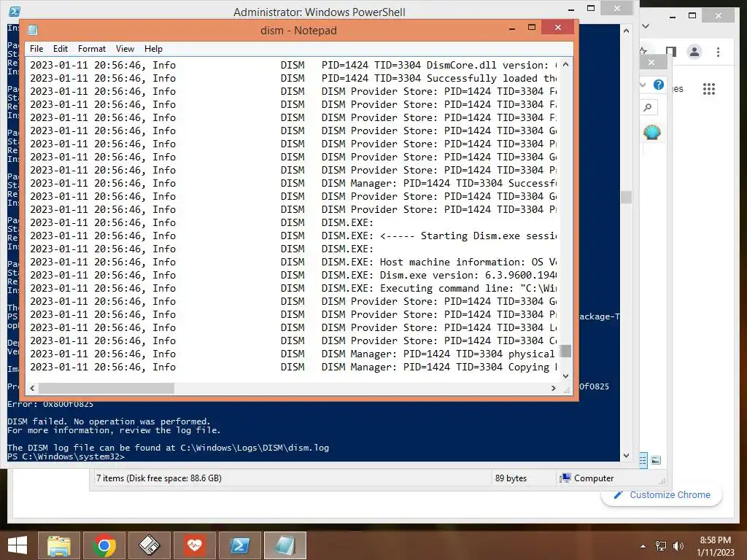Click Customize Chrome button
The height and width of the screenshot is (560, 747).
pos(662,495)
